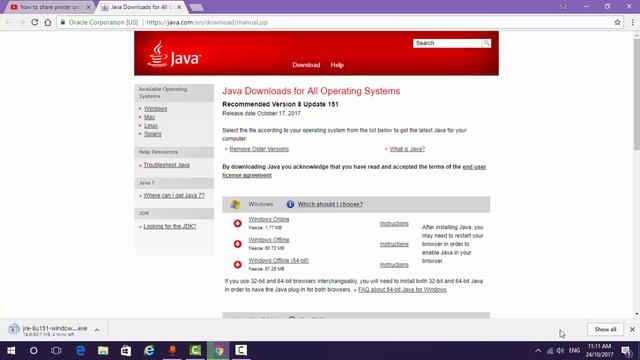This screenshot has height=360, width=640.
Task: Open File Explorer from the taskbar
Action: click(103, 351)
